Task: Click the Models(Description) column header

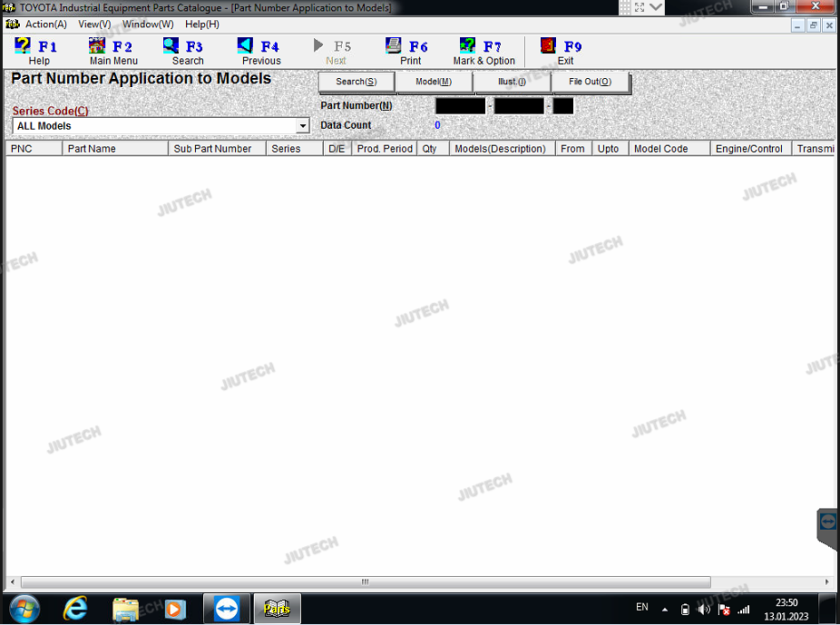Action: [502, 149]
